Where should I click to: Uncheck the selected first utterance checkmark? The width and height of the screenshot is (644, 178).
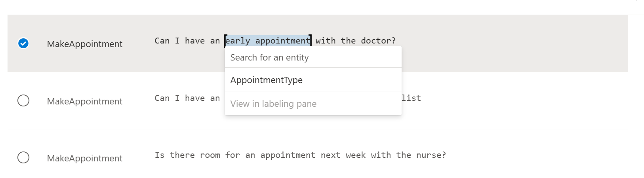click(x=23, y=44)
